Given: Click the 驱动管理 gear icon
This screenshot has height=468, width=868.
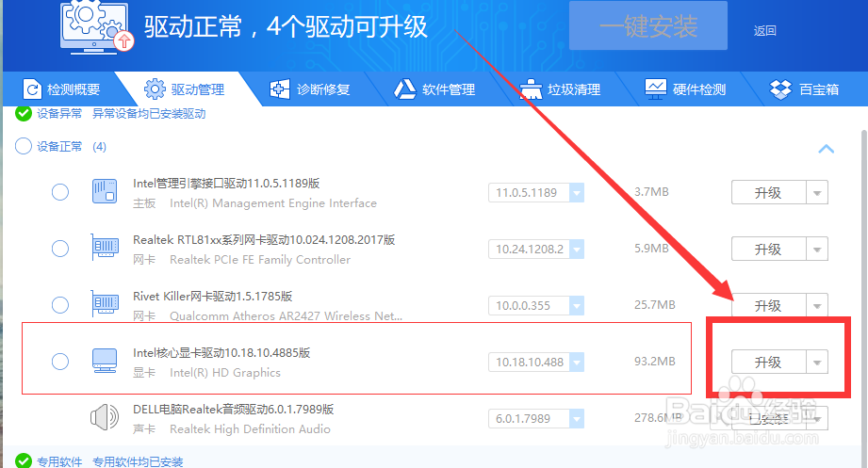Looking at the screenshot, I should (x=155, y=89).
